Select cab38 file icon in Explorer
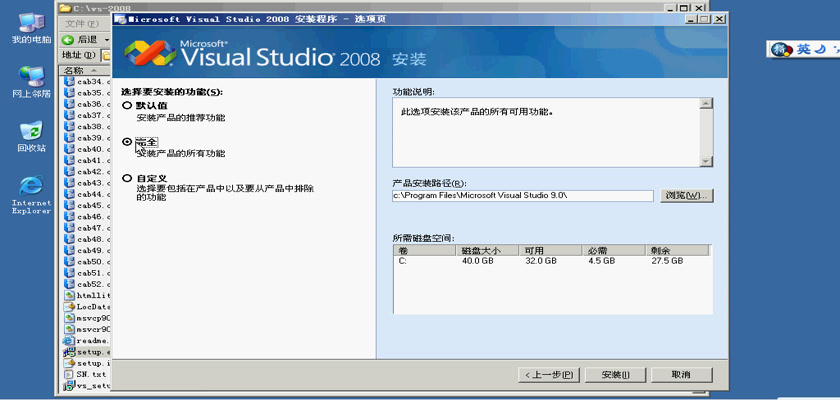The image size is (840, 400). (x=69, y=126)
